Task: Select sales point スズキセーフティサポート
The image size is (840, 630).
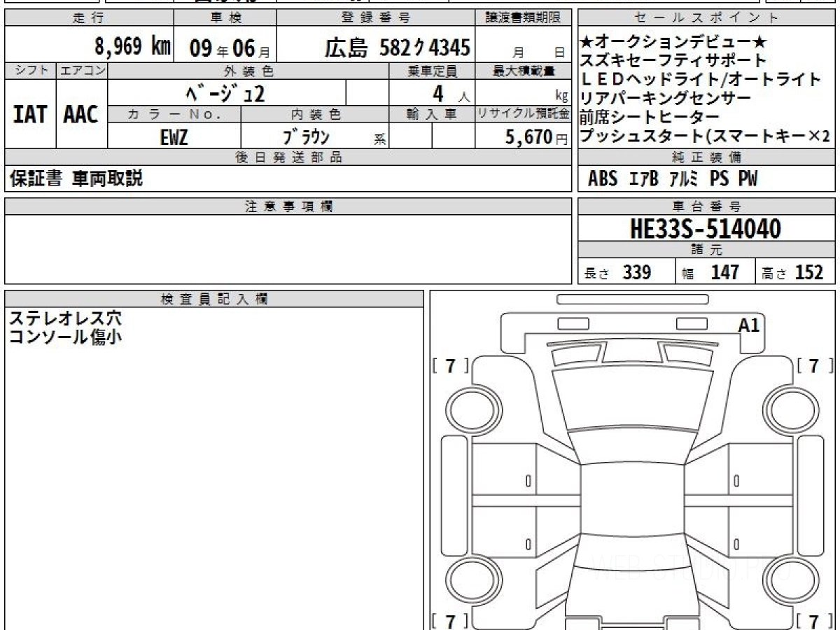Action: tap(673, 61)
